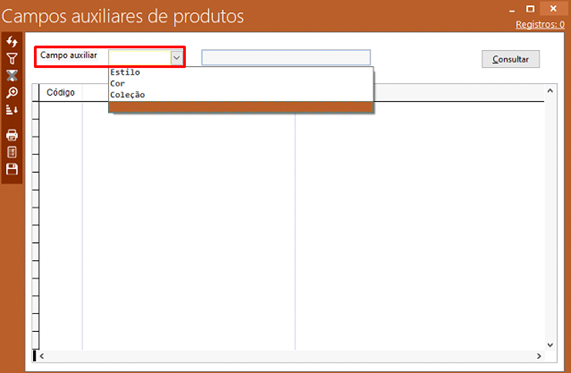This screenshot has height=373, width=571.
Task: Open the Registros: 0 link
Action: tap(540, 25)
